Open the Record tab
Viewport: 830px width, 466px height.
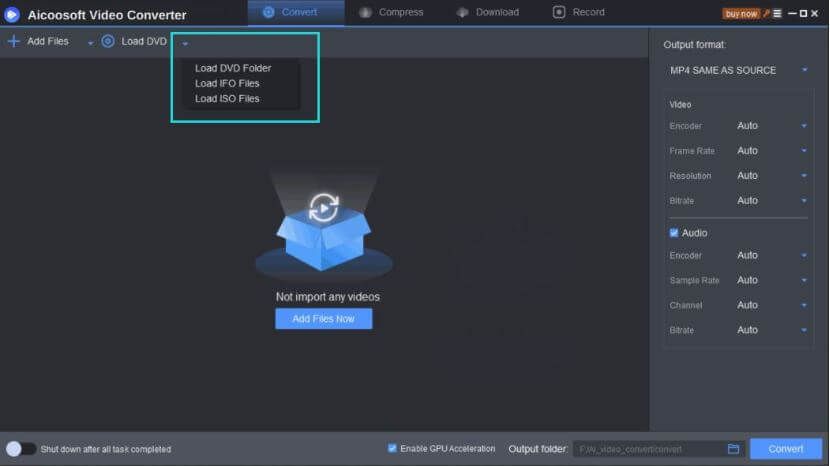(x=578, y=12)
